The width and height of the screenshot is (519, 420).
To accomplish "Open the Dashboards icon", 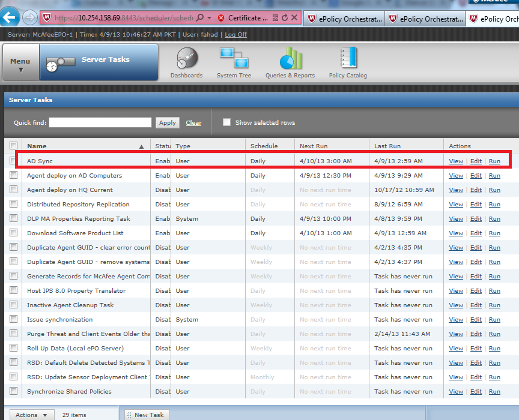I will point(186,62).
